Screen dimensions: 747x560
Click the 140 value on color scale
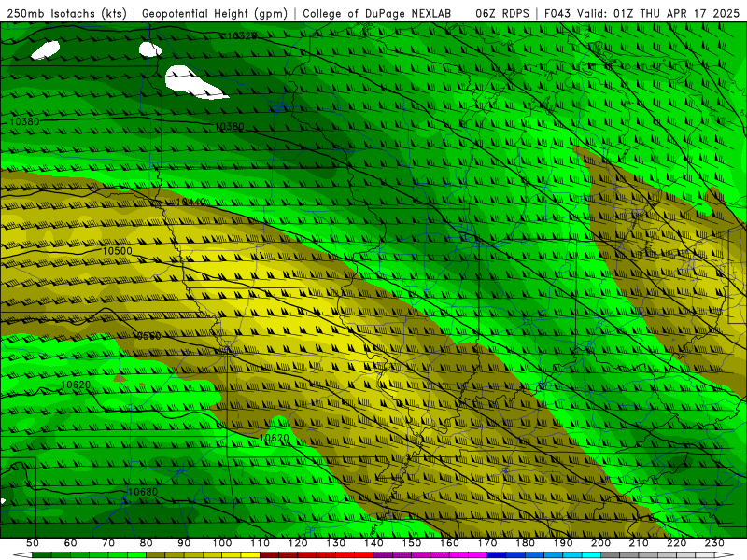coord(373,543)
